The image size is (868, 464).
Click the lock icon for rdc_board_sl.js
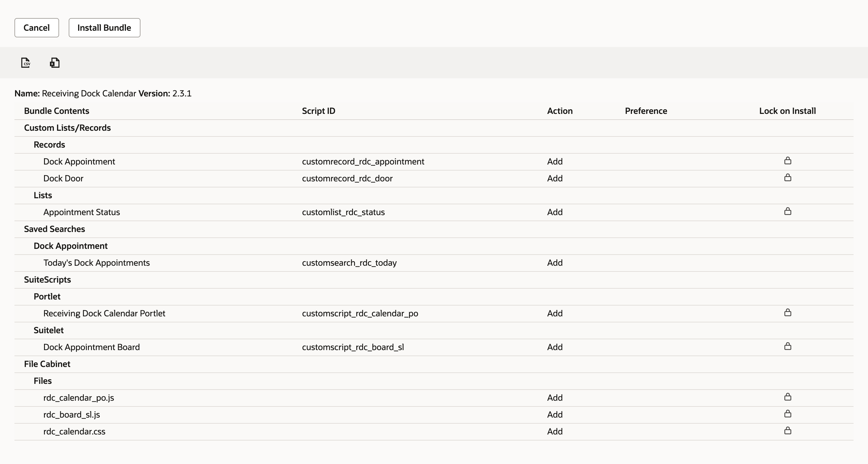(x=788, y=414)
